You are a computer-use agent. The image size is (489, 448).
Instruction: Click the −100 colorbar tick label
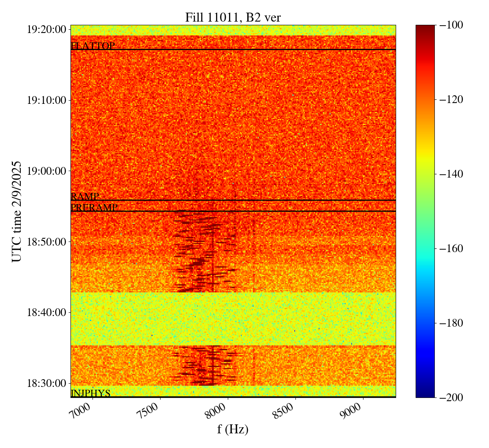451,25
